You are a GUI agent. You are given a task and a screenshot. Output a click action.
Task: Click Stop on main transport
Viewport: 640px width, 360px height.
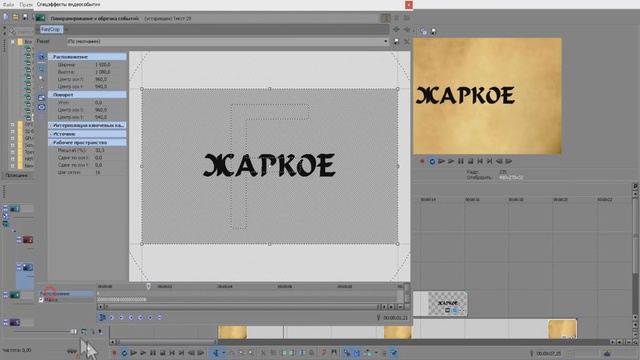[x=162, y=353]
